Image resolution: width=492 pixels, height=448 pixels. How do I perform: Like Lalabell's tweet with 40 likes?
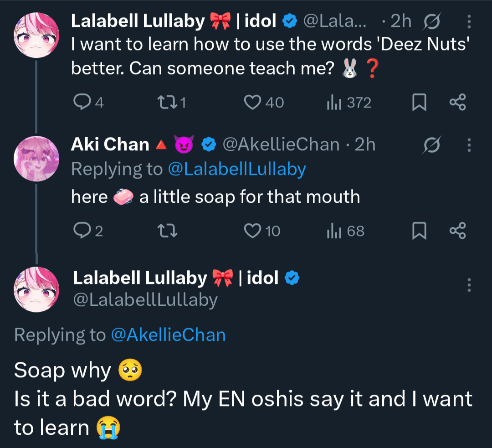click(252, 102)
